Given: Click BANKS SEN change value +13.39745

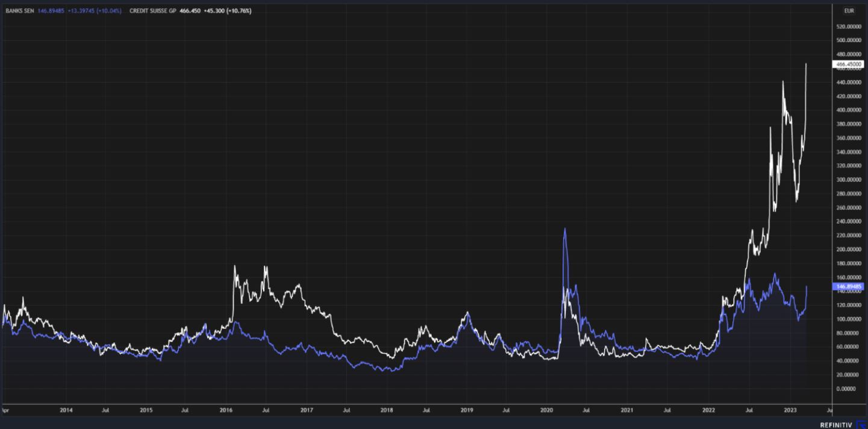Looking at the screenshot, I should 77,11.
